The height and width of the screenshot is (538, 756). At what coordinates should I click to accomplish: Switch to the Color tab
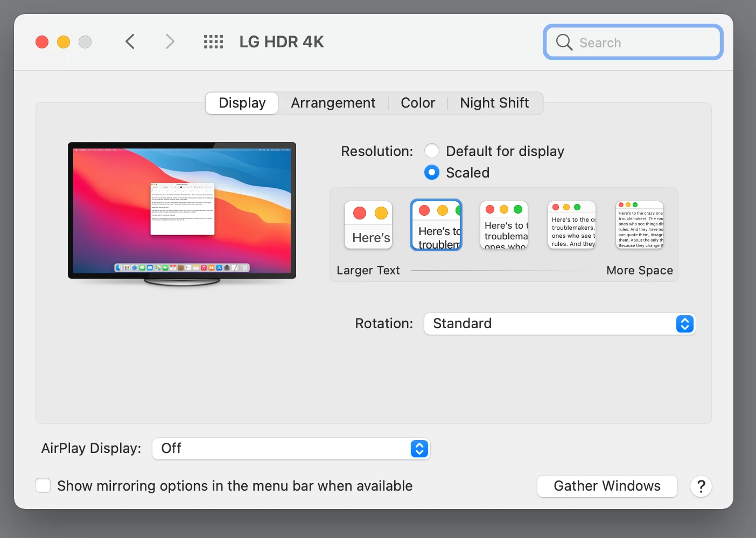click(x=418, y=103)
